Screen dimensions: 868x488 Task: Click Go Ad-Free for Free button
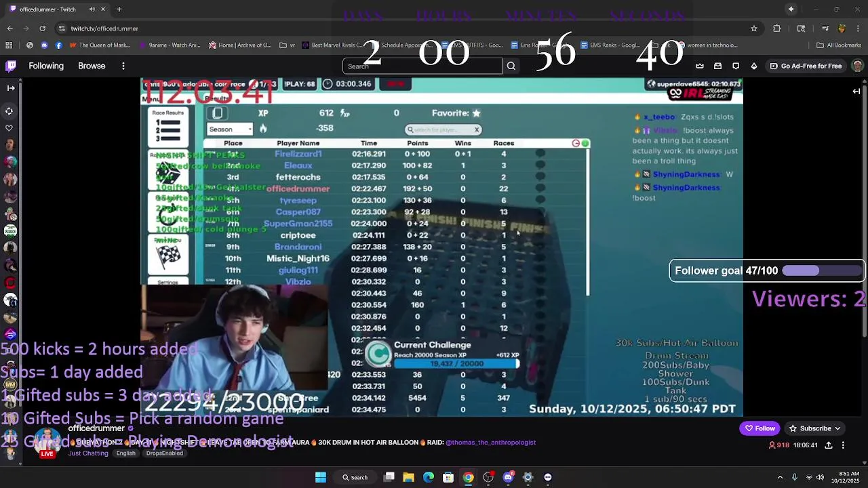coord(805,66)
